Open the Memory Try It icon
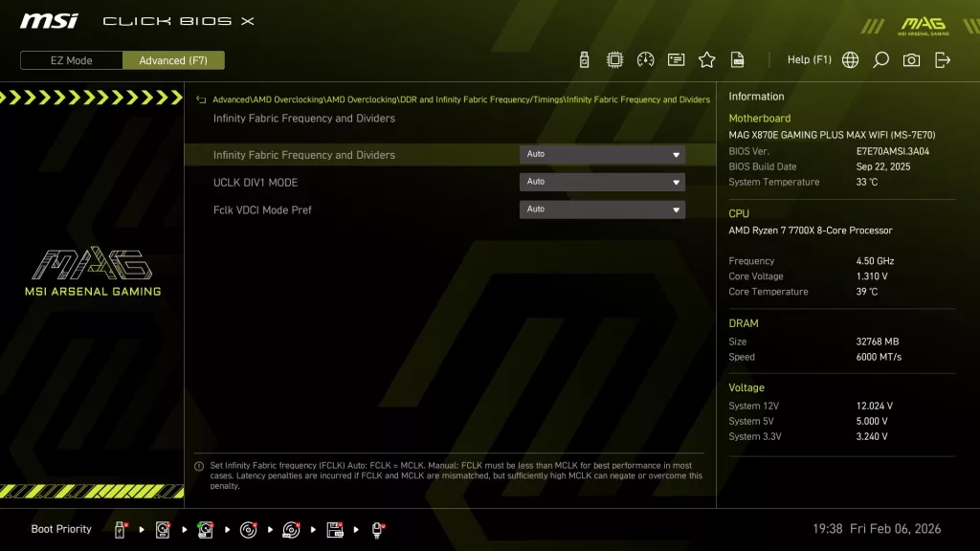 pyautogui.click(x=676, y=58)
